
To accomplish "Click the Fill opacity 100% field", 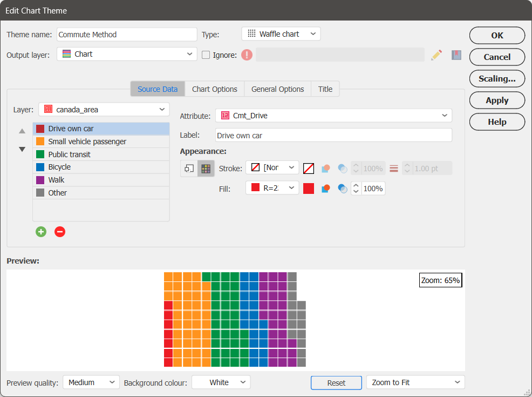I will coord(373,189).
